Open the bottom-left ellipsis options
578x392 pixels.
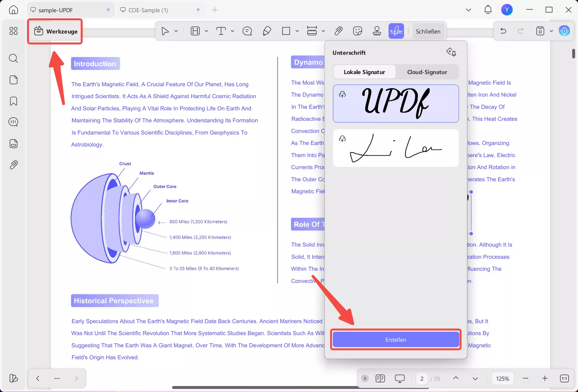coord(57,378)
